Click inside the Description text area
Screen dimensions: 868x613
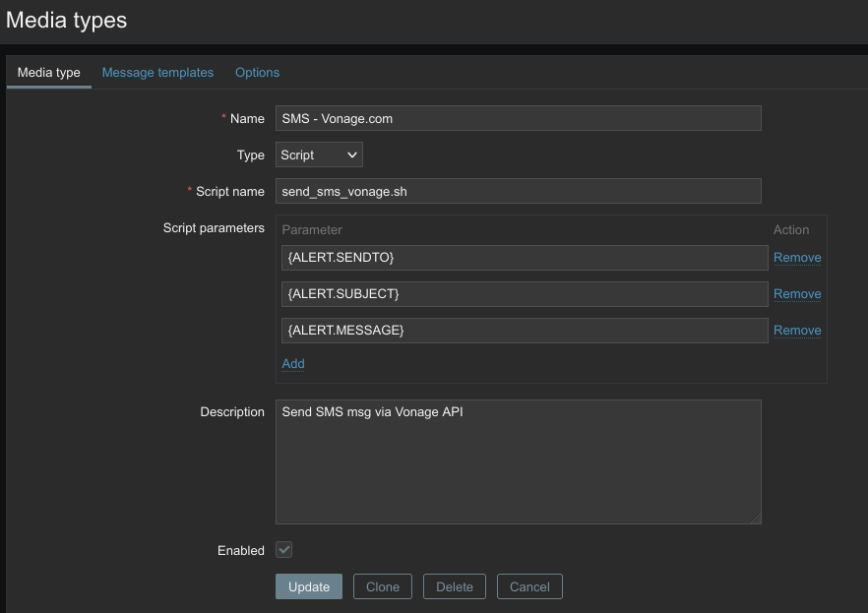point(518,462)
